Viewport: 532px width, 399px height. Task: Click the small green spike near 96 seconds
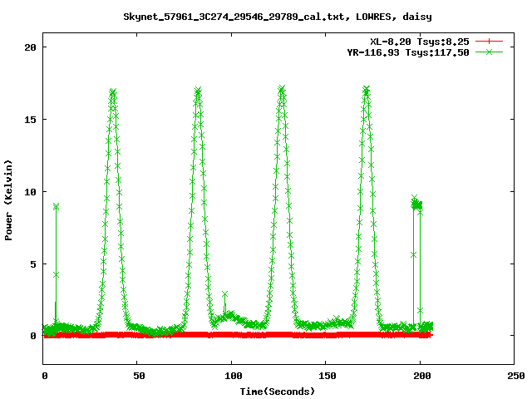tap(224, 293)
